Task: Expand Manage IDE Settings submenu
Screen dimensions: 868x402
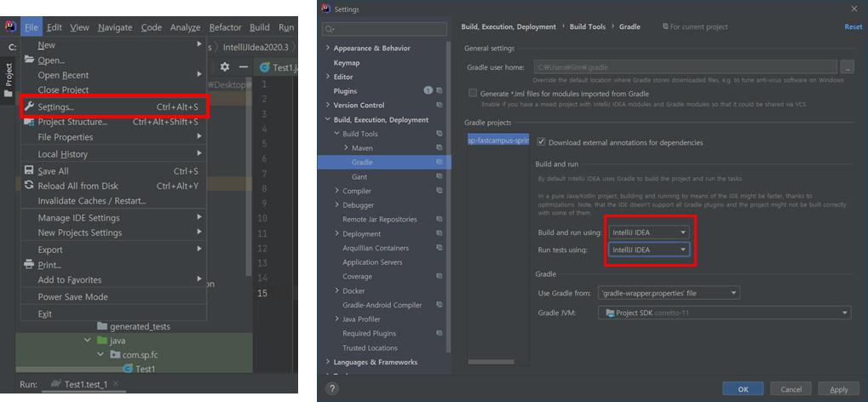Action: (x=113, y=218)
